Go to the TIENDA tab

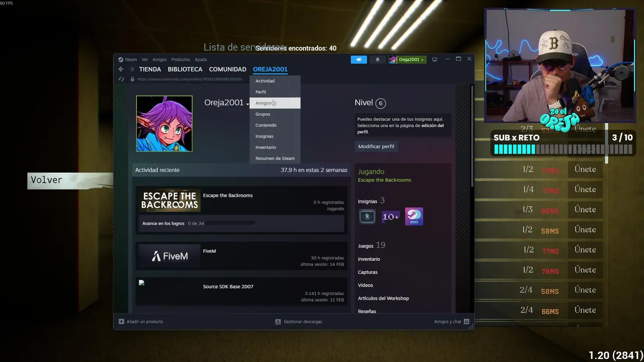point(150,69)
